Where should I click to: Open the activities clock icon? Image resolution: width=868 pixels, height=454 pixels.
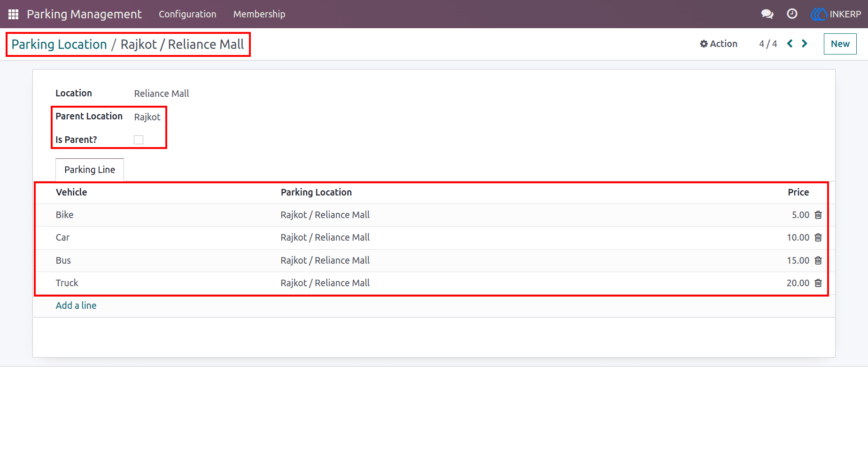(x=792, y=14)
